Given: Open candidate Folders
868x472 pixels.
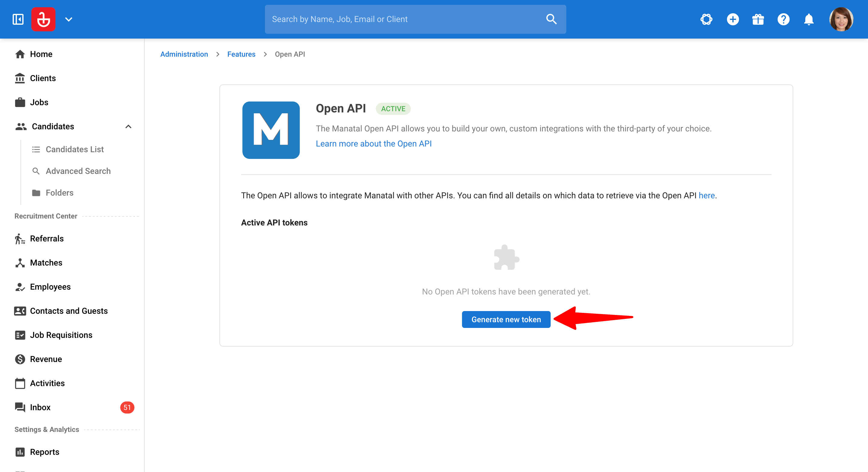Looking at the screenshot, I should tap(60, 193).
